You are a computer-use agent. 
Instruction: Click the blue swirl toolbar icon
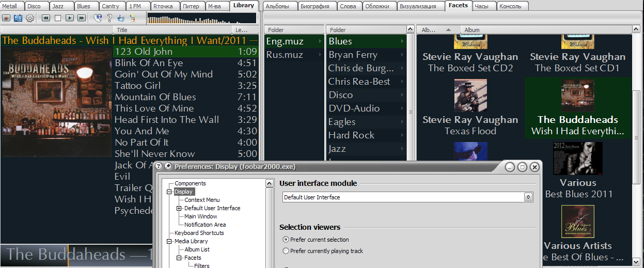point(121,18)
